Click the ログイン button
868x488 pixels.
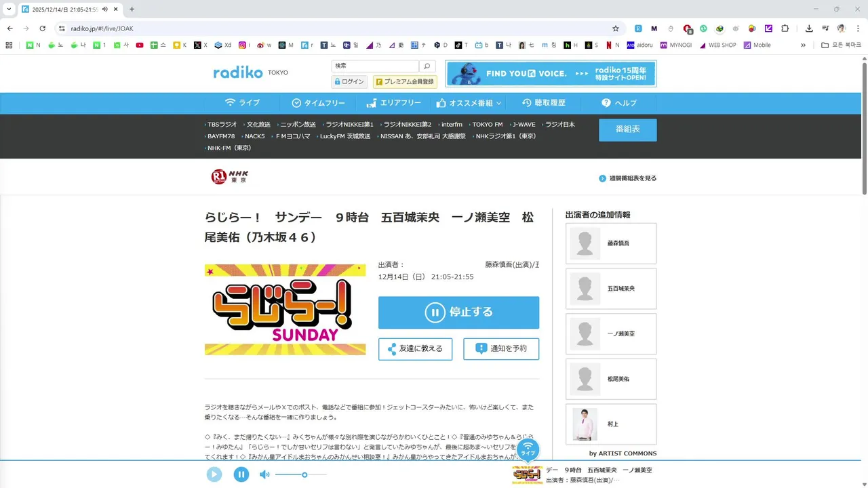point(349,82)
